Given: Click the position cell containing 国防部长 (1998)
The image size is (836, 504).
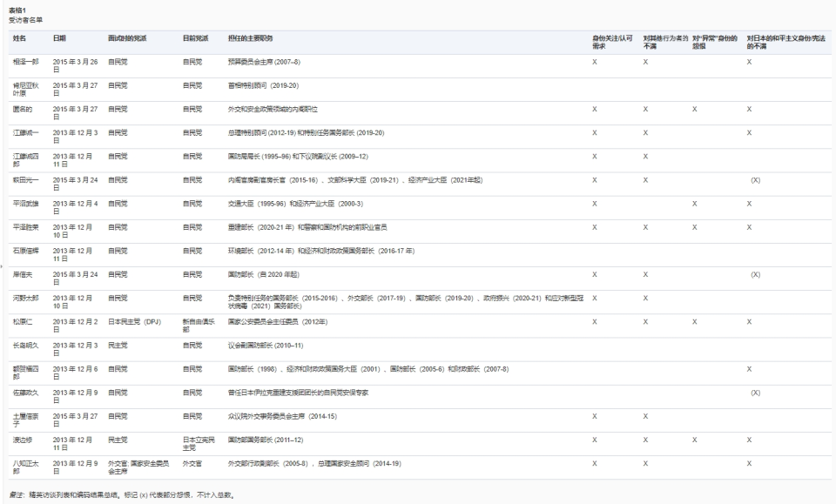Looking at the screenshot, I should pos(368,369).
